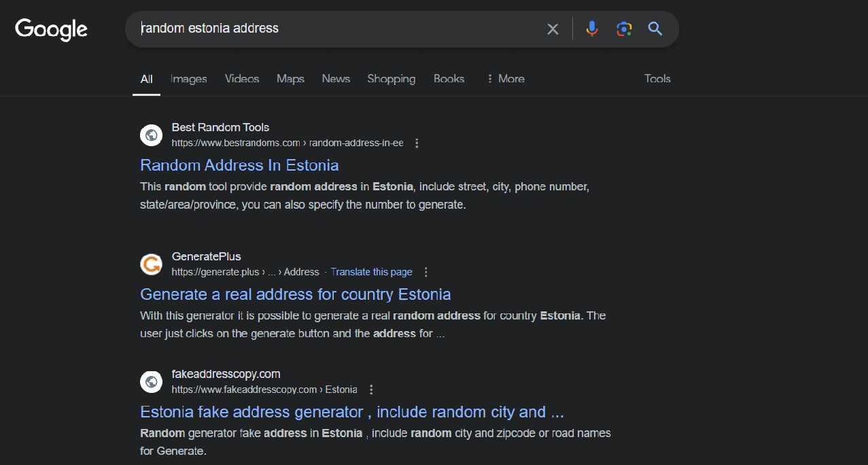Switch to the Maps tab
868x465 pixels.
(290, 79)
